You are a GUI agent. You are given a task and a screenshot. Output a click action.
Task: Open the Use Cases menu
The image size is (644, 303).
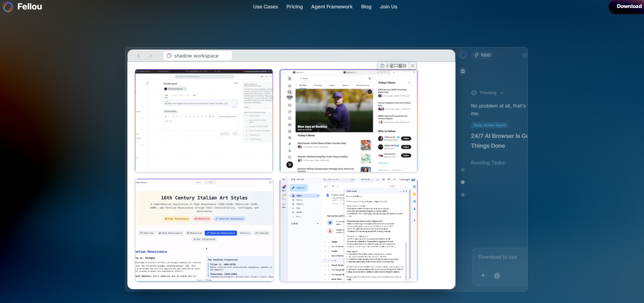(265, 7)
